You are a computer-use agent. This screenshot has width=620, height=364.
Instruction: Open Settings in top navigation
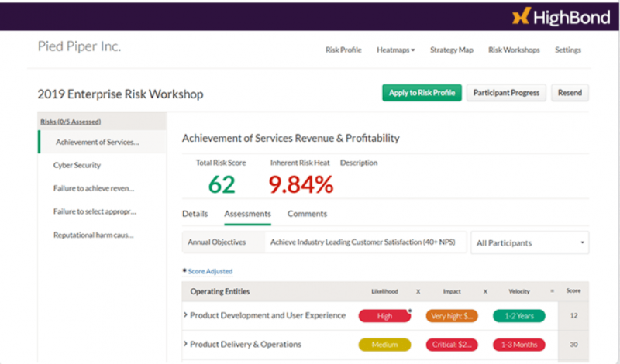(568, 50)
